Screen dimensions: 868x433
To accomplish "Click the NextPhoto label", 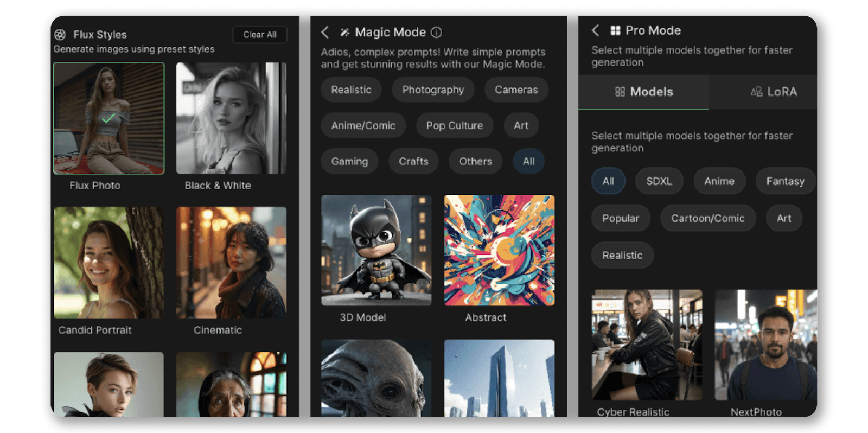I will (x=756, y=412).
